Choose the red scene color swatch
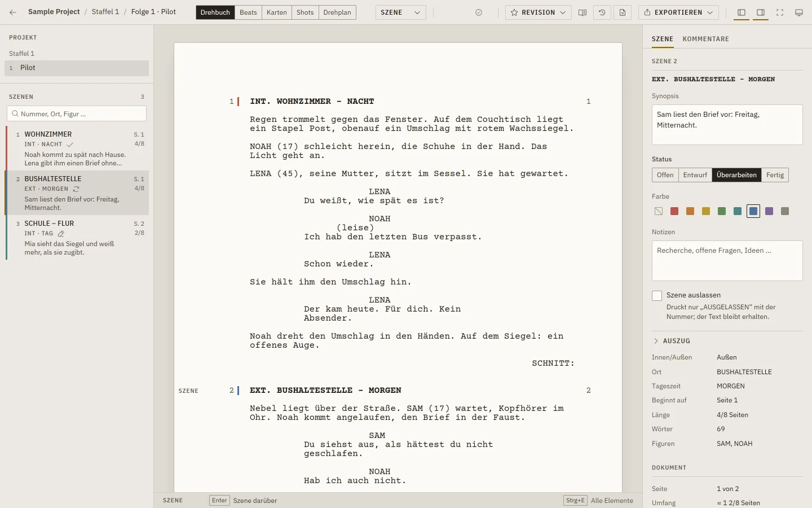This screenshot has width=812, height=508. coord(674,211)
